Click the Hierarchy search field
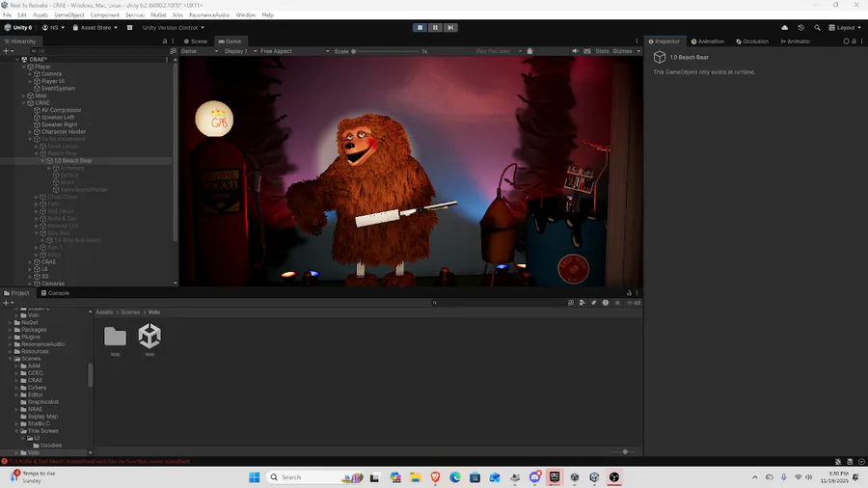 tap(99, 51)
